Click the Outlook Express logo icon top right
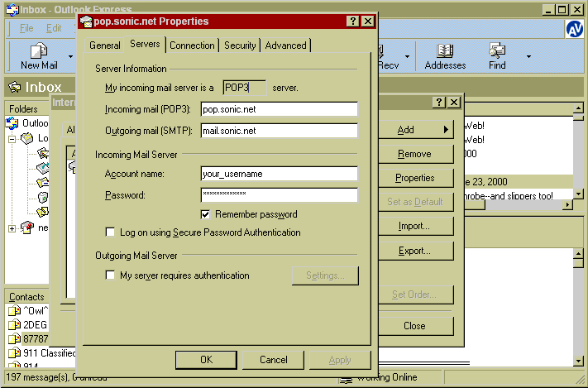The image size is (588, 388). (x=575, y=29)
